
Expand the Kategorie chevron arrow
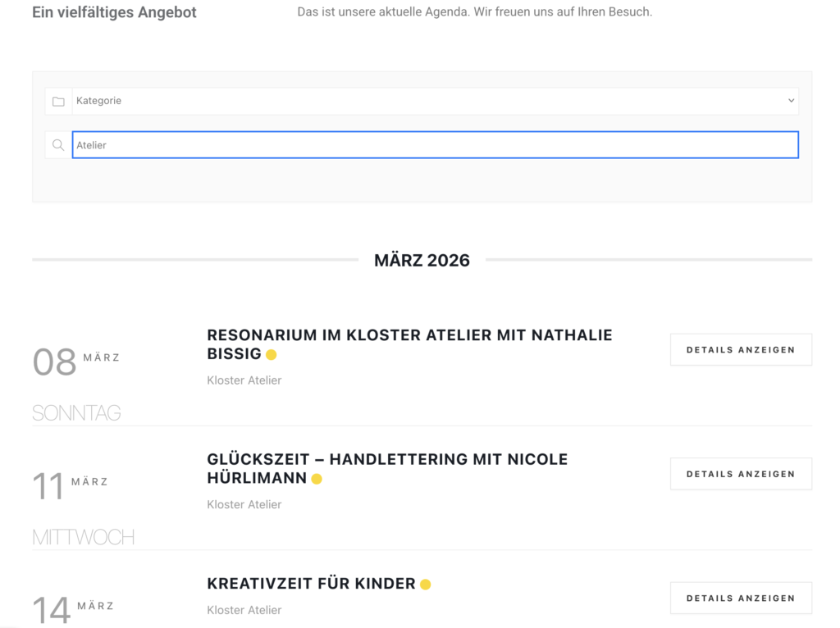coord(791,101)
